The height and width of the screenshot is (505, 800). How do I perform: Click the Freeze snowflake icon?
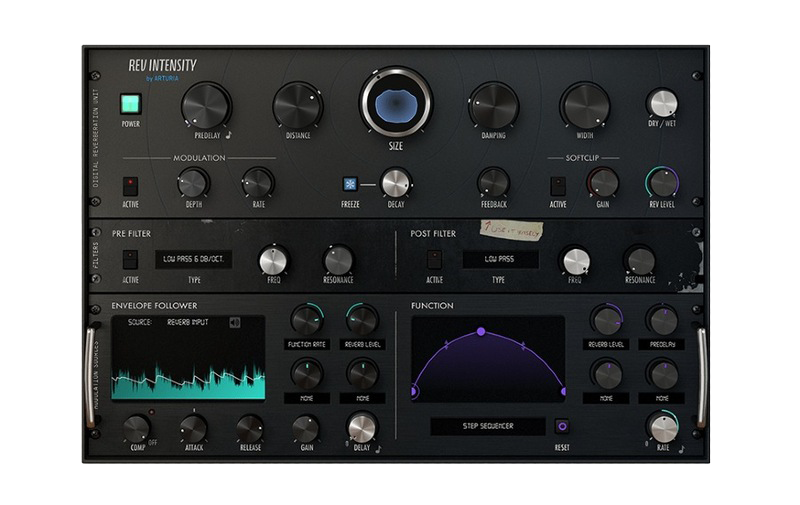tap(351, 184)
